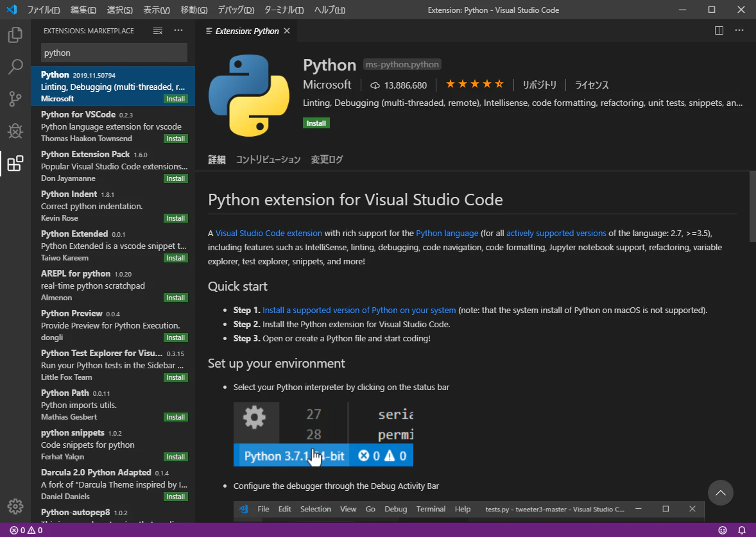Click the details page vertical scrollbar

click(752, 207)
